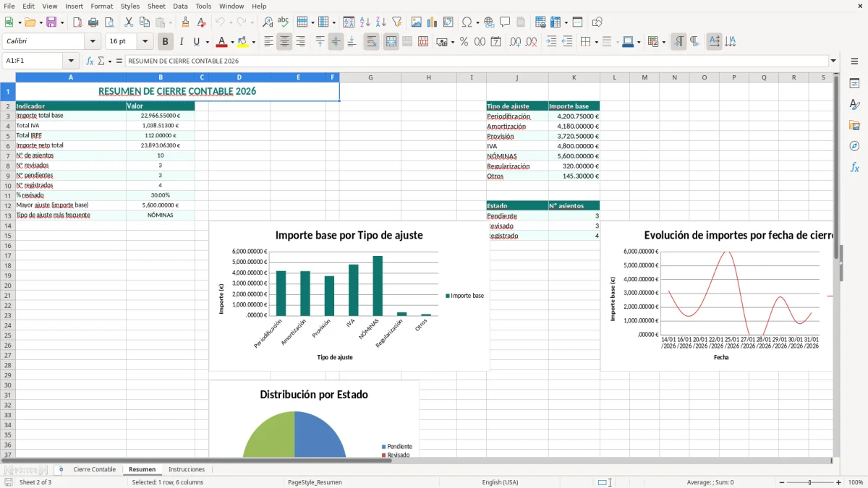Sort ascending with the A-Z icon
Image resolution: width=868 pixels, height=488 pixels.
(x=365, y=22)
